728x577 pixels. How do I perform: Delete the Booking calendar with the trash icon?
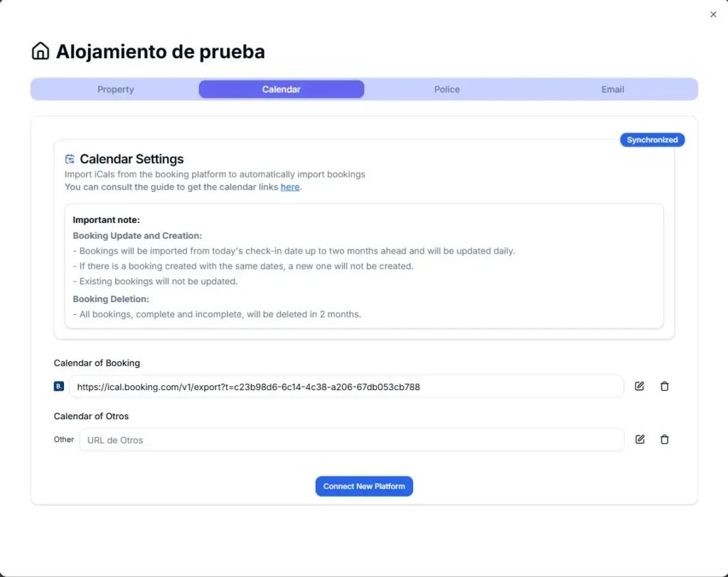click(x=665, y=386)
